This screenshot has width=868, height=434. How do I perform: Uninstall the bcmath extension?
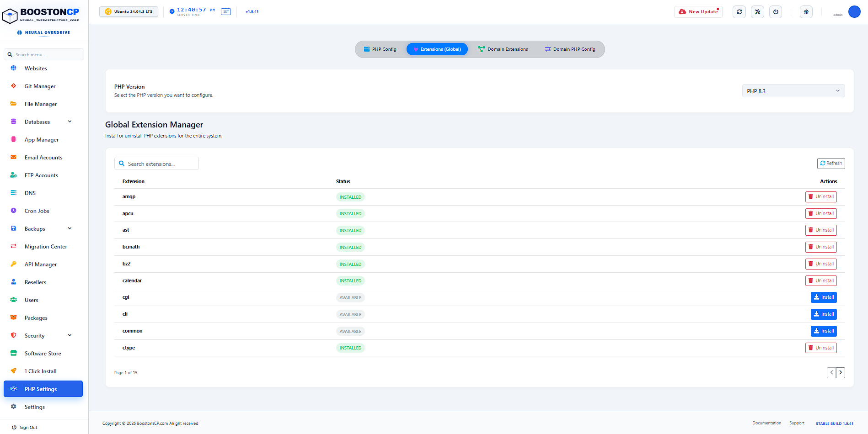click(x=821, y=247)
